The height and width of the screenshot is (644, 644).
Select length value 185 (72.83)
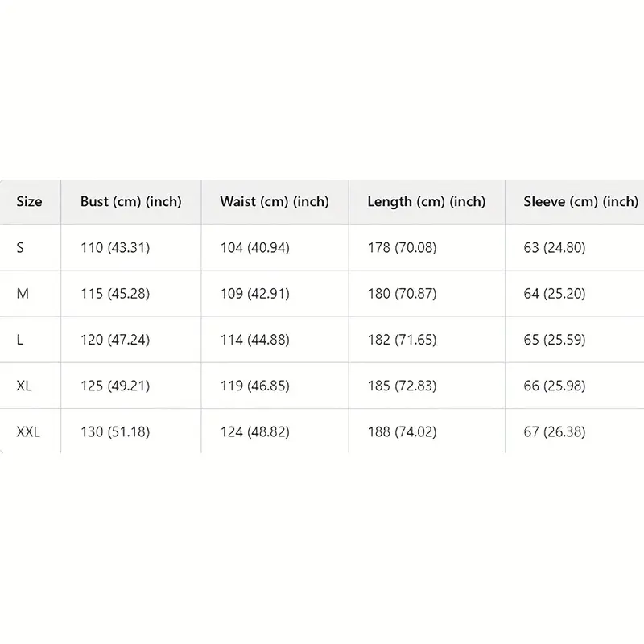[402, 386]
